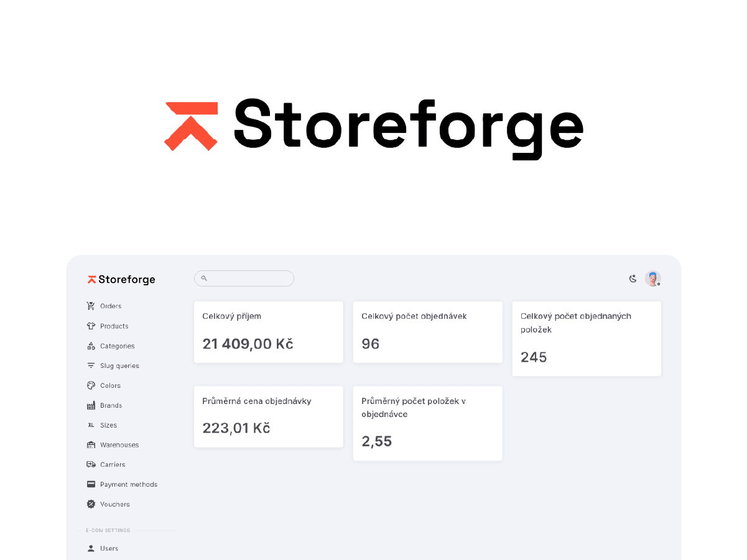Select the Payment methods card icon
This screenshot has height=560, width=747.
(90, 484)
